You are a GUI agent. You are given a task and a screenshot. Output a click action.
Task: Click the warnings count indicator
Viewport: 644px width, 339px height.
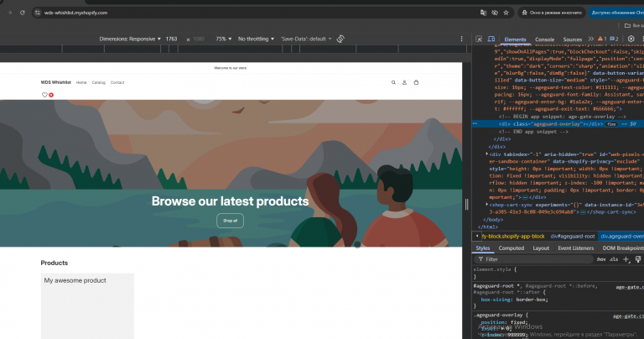tap(602, 39)
